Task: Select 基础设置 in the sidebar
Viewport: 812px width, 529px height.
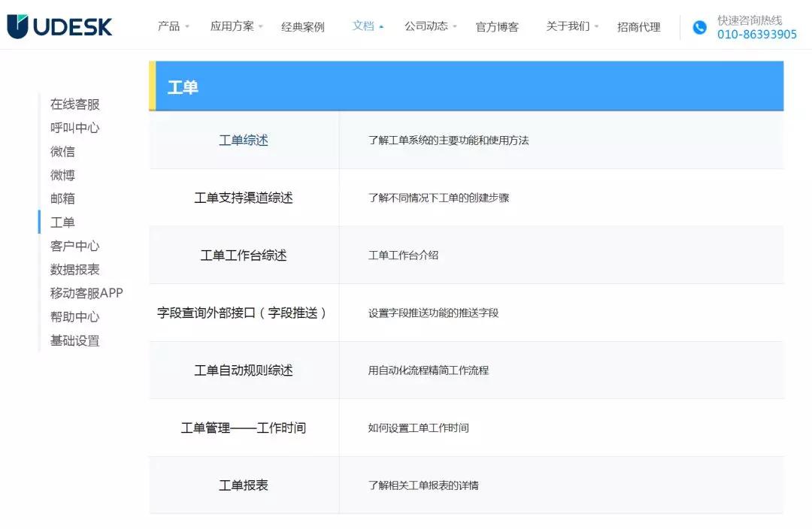Action: (74, 340)
